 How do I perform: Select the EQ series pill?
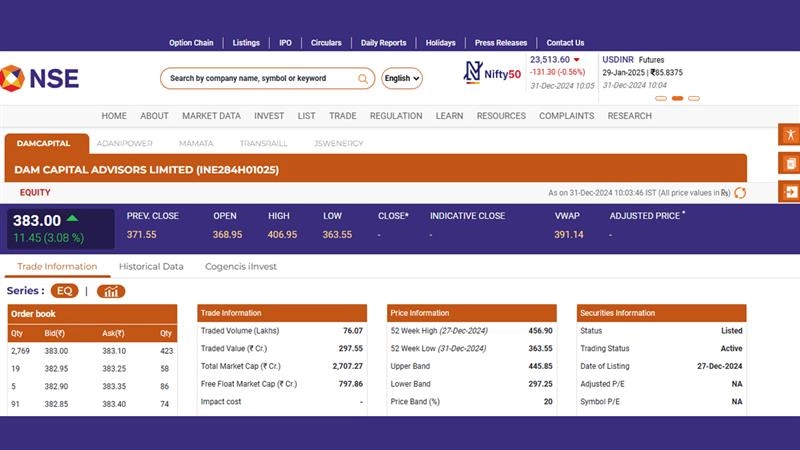(65, 291)
